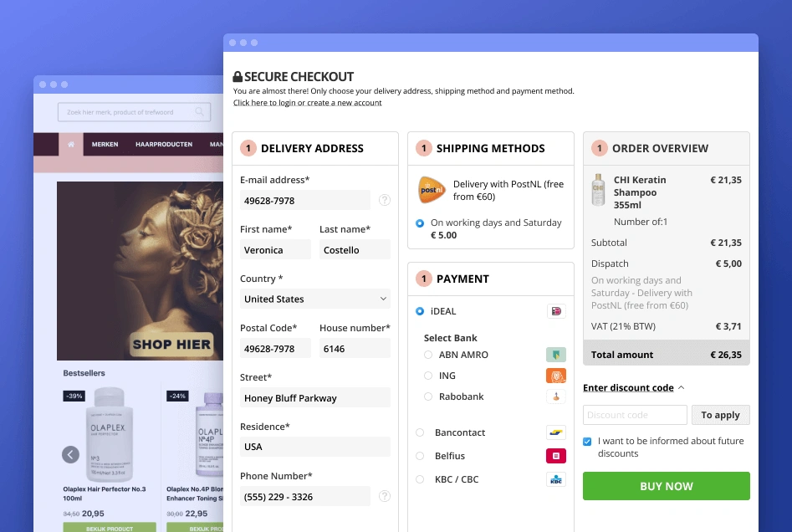The image size is (792, 532).
Task: Open the HAARPRODUCTEN menu
Action: coord(164,144)
